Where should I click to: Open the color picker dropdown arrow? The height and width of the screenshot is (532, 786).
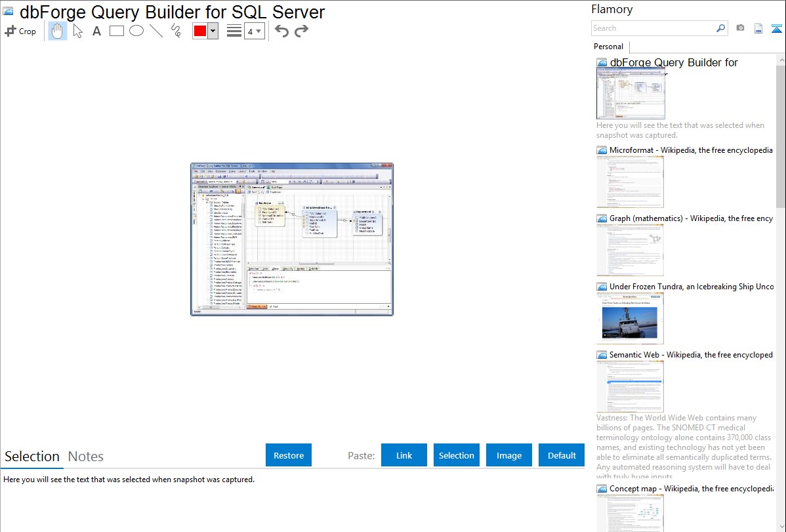click(x=213, y=31)
